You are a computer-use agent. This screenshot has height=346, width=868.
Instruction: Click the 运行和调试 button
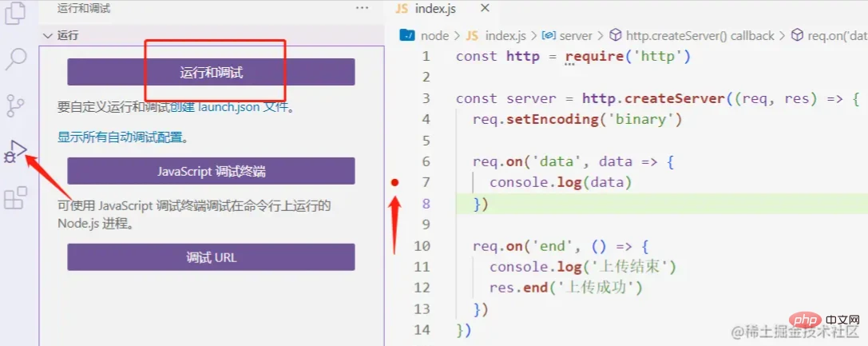pyautogui.click(x=211, y=72)
